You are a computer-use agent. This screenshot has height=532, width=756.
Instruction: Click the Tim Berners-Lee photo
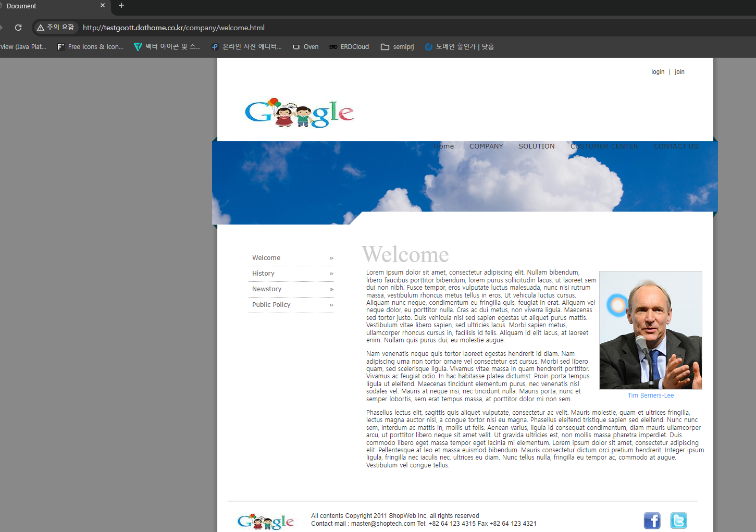651,330
